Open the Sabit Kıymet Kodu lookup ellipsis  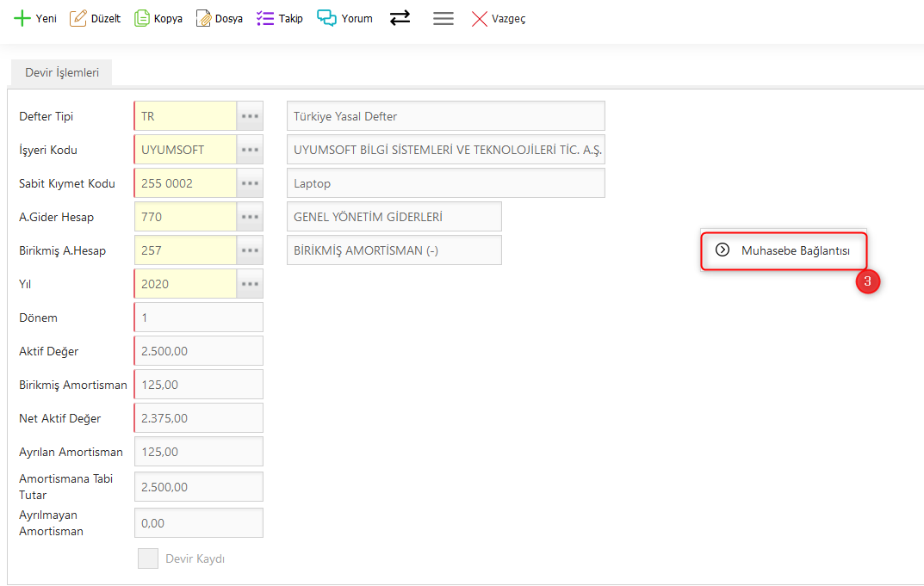tap(251, 183)
